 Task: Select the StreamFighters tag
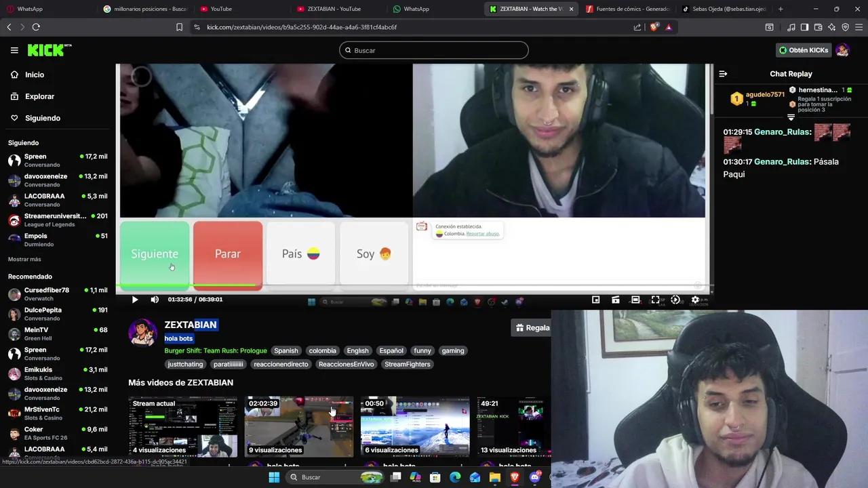(408, 364)
